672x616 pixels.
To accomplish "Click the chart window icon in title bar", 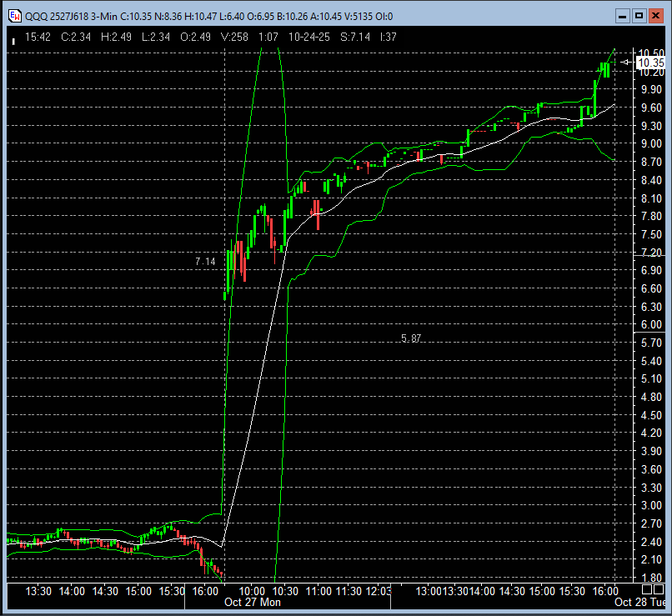I will click(x=13, y=15).
